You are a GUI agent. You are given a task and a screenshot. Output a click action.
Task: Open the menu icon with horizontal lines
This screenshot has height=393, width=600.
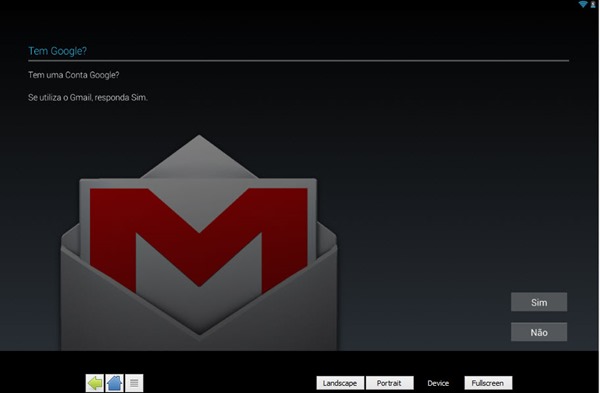pos(134,383)
